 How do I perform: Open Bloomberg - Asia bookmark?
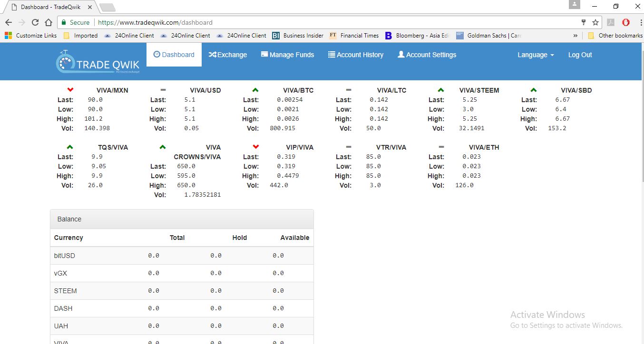coord(417,36)
